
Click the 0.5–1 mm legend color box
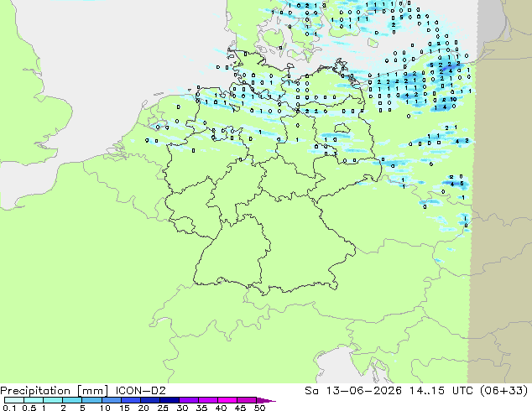(34, 400)
